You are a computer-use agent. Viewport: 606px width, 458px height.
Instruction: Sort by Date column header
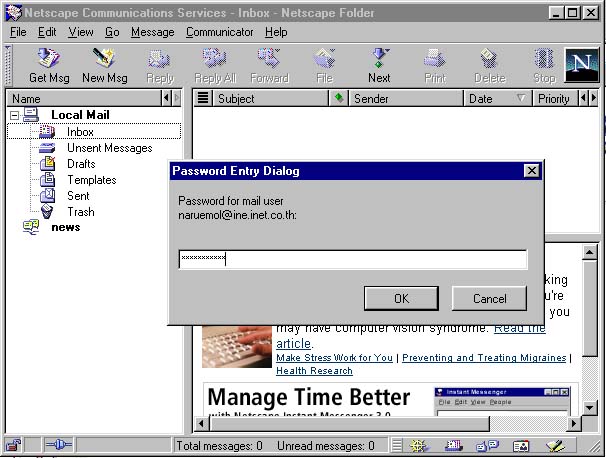pos(497,98)
